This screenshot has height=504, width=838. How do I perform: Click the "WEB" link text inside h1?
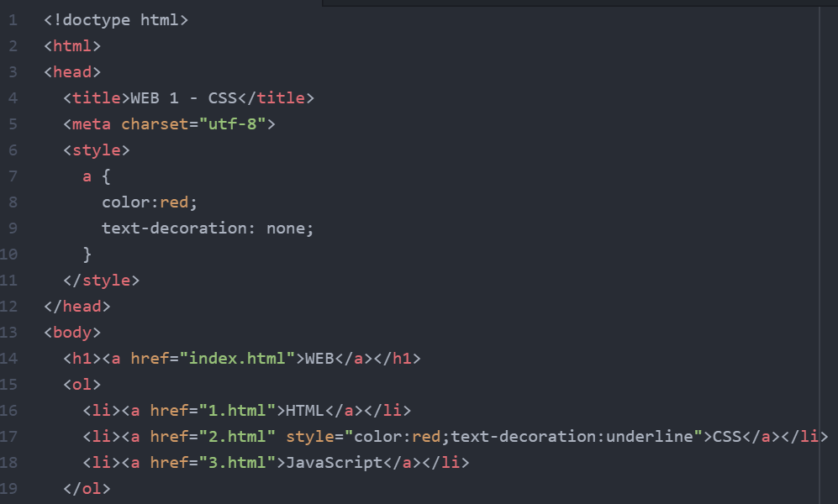[319, 358]
